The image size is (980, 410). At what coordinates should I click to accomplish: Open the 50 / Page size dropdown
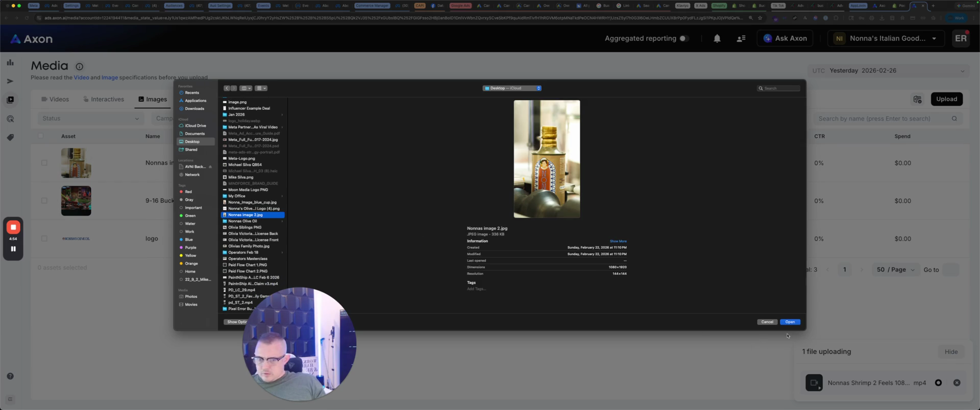tap(895, 270)
